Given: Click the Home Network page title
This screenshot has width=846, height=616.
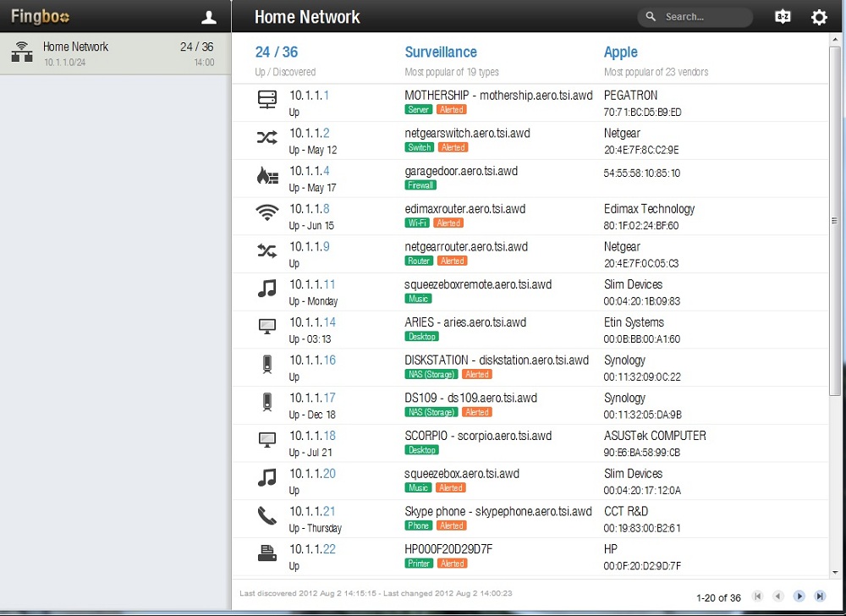Looking at the screenshot, I should [307, 17].
